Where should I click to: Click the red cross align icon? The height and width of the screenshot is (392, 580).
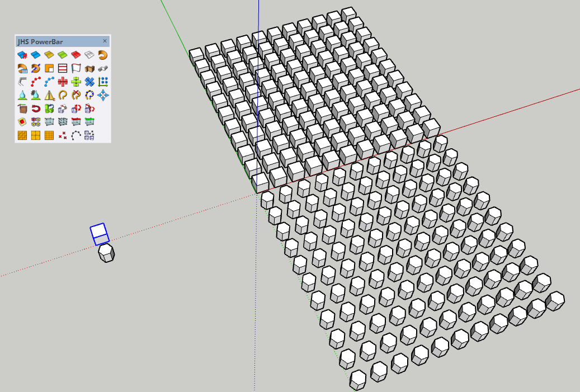click(63, 82)
